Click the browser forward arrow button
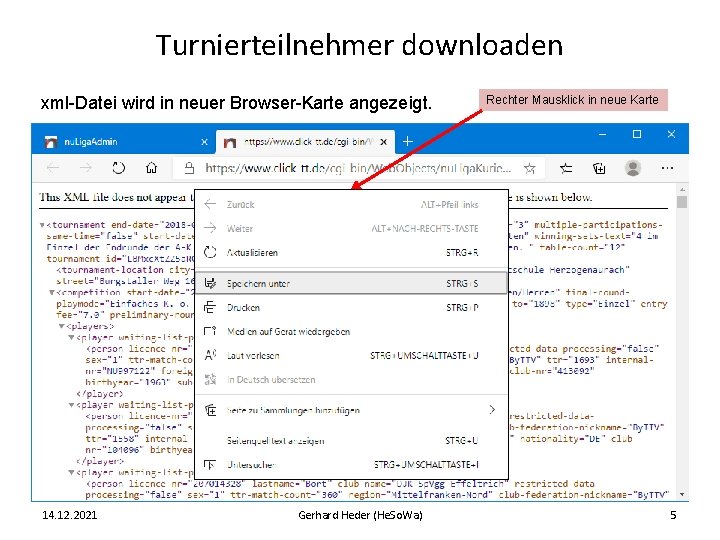720x540 pixels. 86,168
